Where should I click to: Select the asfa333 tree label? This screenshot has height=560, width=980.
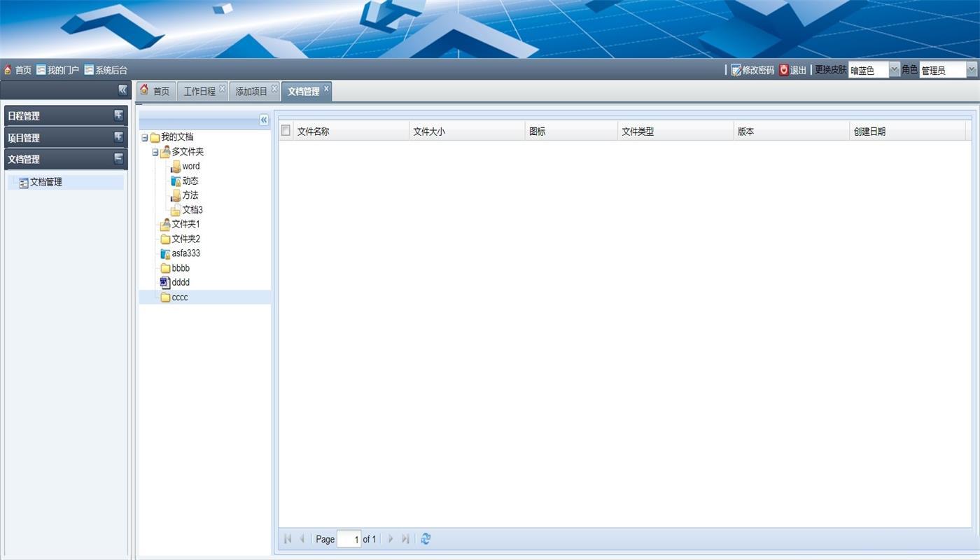coord(186,253)
